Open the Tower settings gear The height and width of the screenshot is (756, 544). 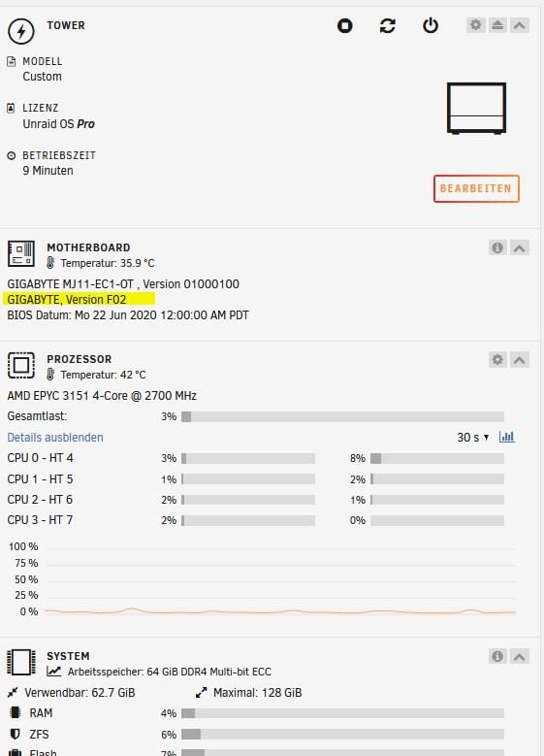pyautogui.click(x=475, y=24)
